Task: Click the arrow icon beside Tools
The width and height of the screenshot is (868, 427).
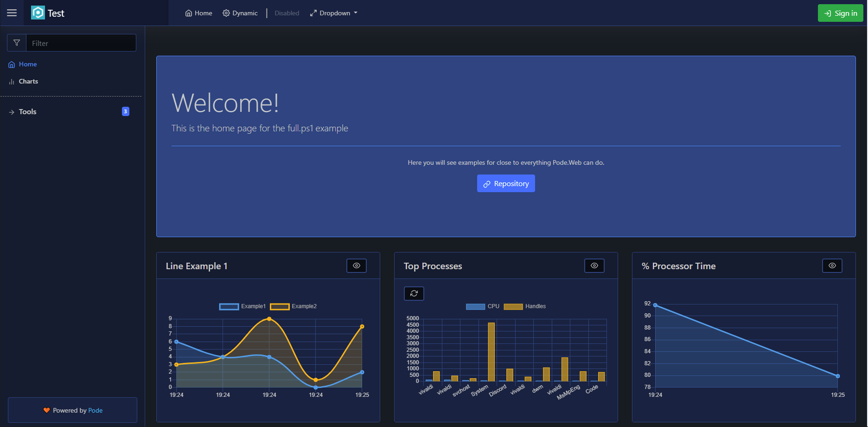Action: [12, 112]
